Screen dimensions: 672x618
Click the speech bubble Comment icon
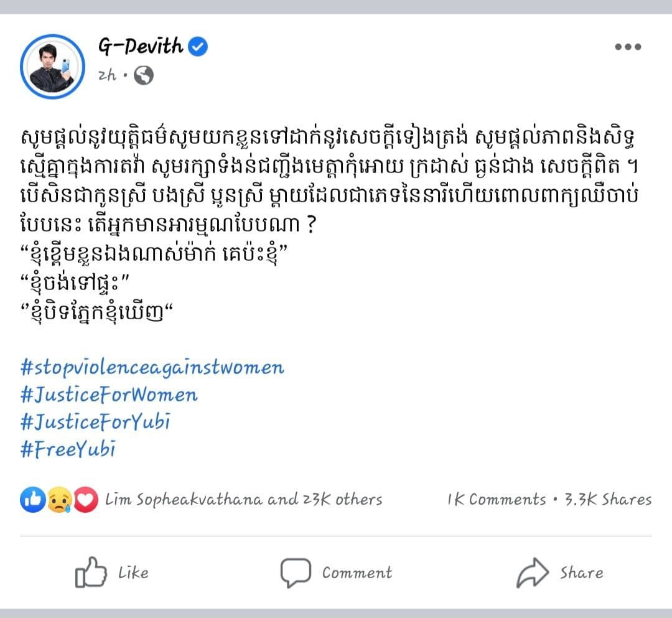click(x=295, y=573)
